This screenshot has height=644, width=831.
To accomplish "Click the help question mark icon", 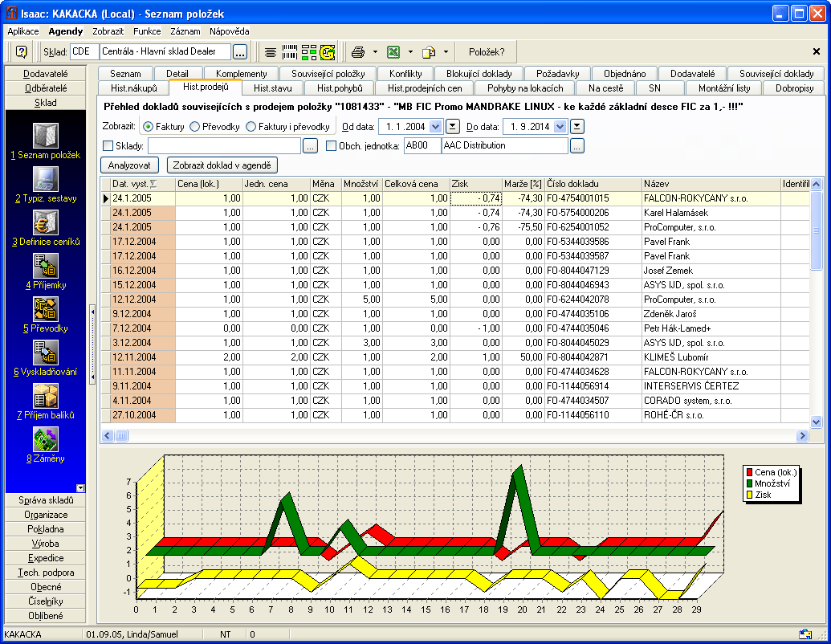I will pos(21,51).
